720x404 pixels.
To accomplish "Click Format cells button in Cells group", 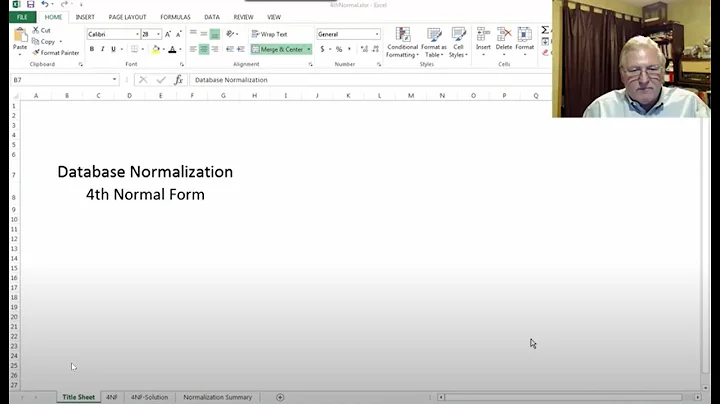I will pyautogui.click(x=524, y=41).
